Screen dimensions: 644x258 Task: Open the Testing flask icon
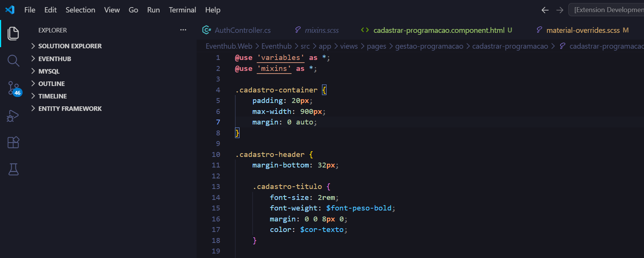click(13, 169)
